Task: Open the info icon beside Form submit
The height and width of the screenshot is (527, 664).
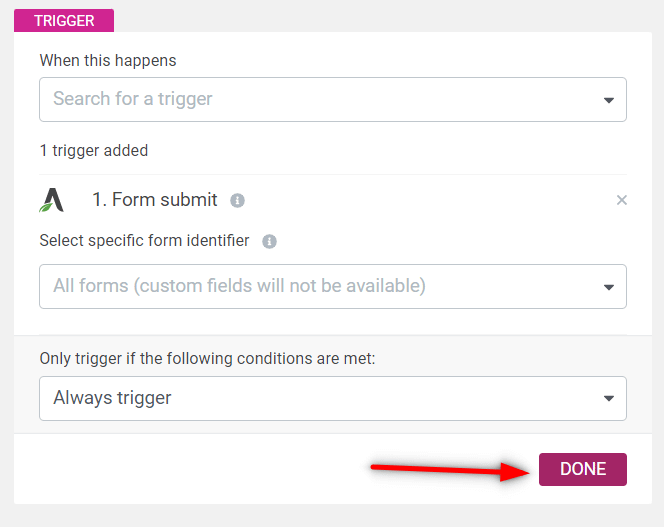Action: (x=237, y=200)
